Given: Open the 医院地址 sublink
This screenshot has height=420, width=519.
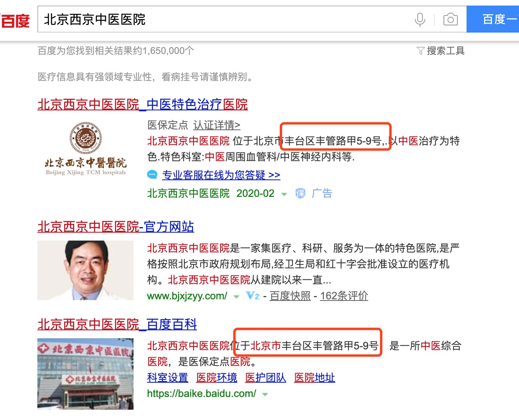Looking at the screenshot, I should pyautogui.click(x=314, y=378).
